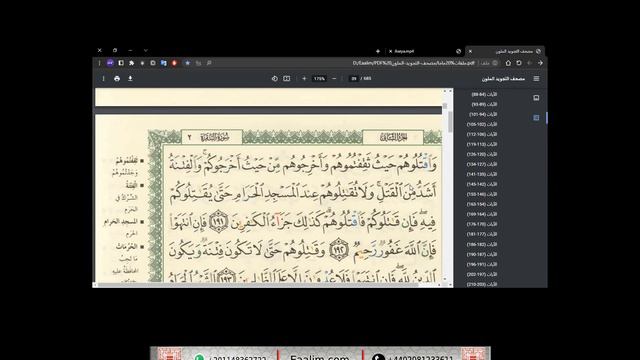The width and height of the screenshot is (640, 360).
Task: Open outline entry الآيات (196-191)
Action: pyautogui.click(x=482, y=264)
